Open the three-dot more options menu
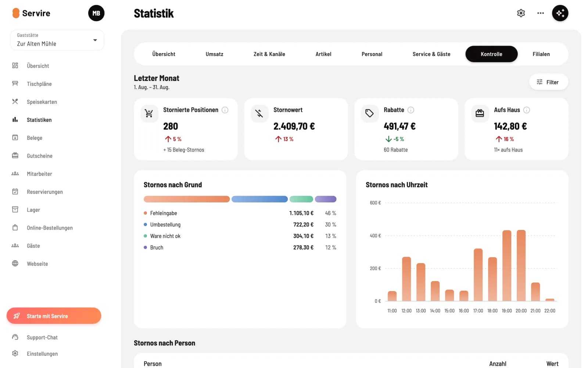This screenshot has width=588, height=368. coord(540,13)
